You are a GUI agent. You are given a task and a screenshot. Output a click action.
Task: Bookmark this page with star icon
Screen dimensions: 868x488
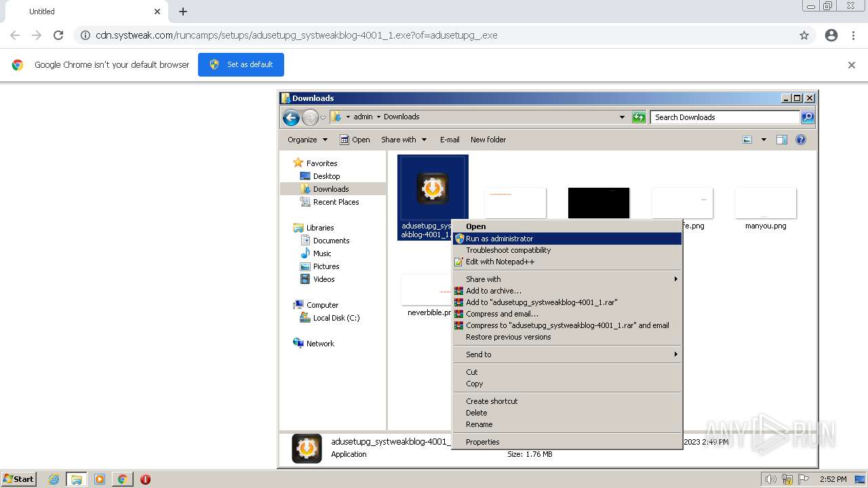pos(804,35)
